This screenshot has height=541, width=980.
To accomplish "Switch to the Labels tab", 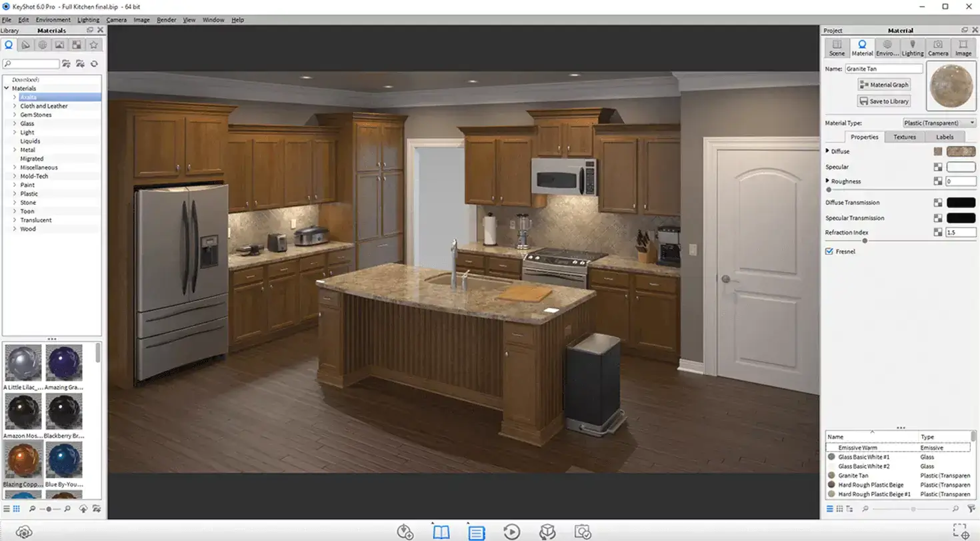I will tap(944, 137).
